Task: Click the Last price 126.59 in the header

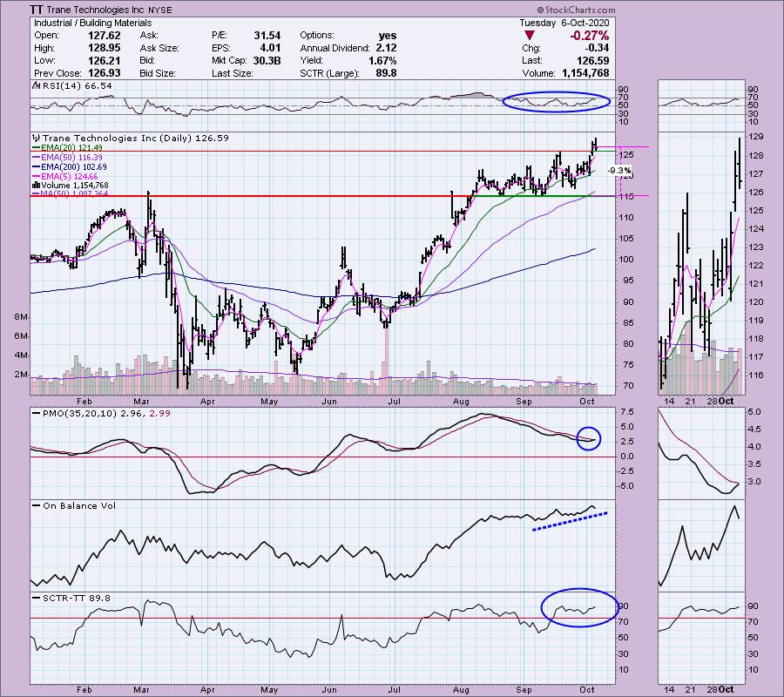Action: click(593, 60)
